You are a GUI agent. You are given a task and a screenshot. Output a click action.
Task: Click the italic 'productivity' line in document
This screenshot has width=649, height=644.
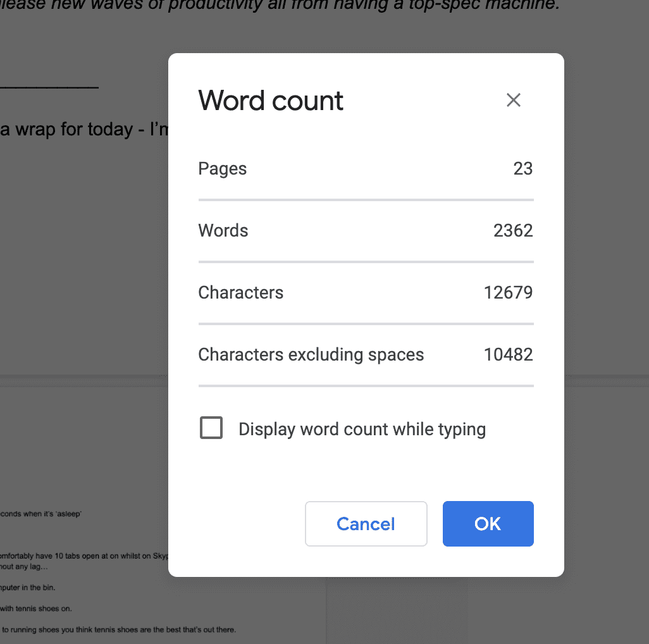pos(280,5)
